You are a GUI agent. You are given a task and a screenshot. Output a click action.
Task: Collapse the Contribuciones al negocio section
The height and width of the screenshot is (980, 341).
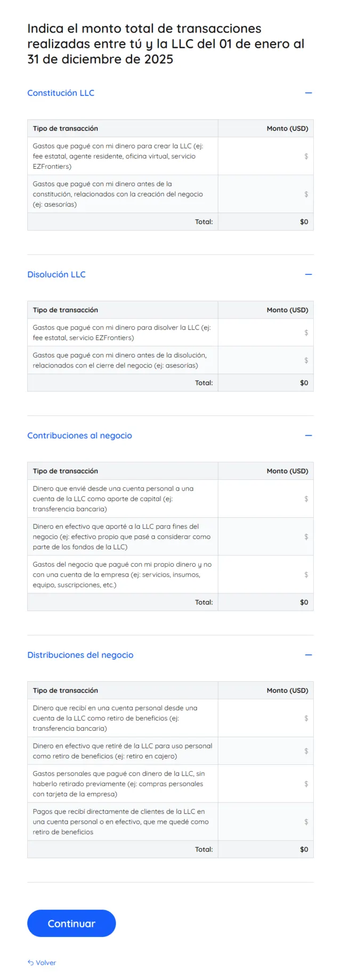click(308, 436)
